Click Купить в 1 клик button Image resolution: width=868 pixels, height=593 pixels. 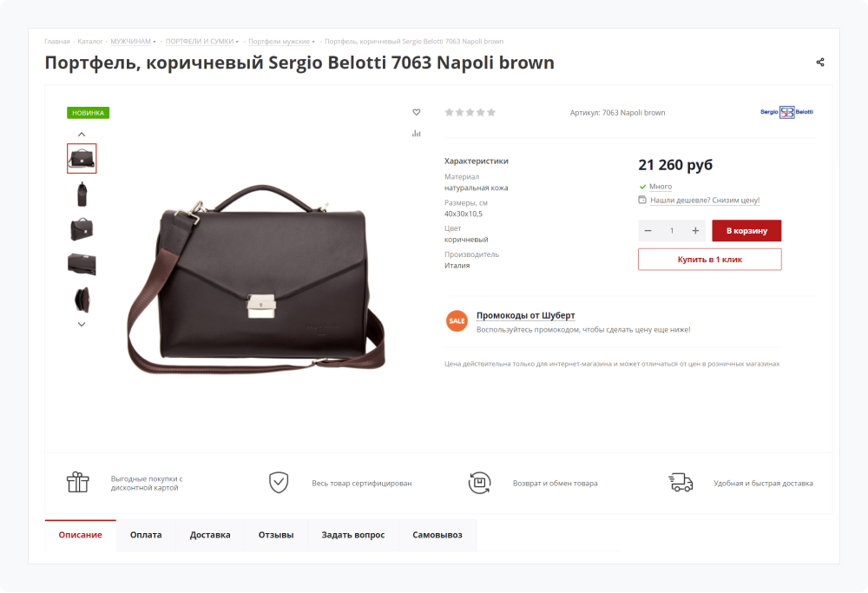point(709,259)
